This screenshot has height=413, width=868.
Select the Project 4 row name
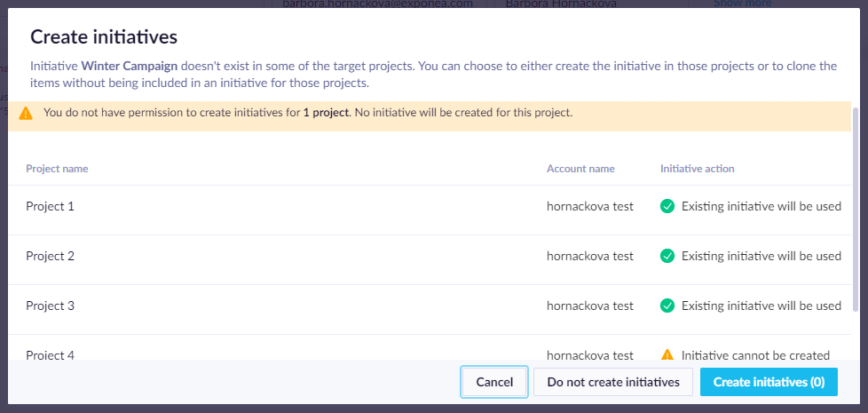50,354
